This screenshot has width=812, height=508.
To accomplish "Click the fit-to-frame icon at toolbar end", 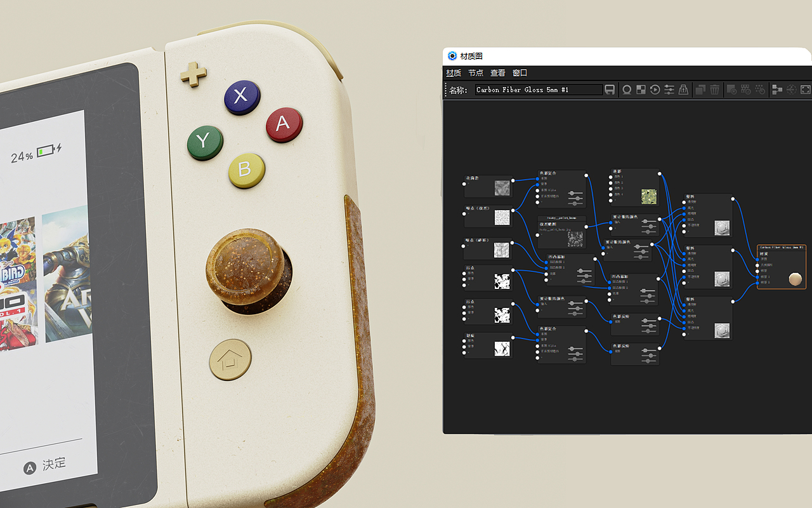I will (x=806, y=90).
